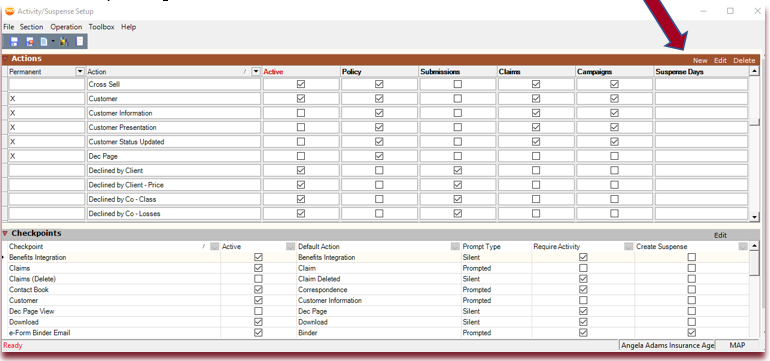Image resolution: width=770 pixels, height=361 pixels.
Task: Toggle Create Suspense for e-Form Binder Email
Action: tap(691, 333)
